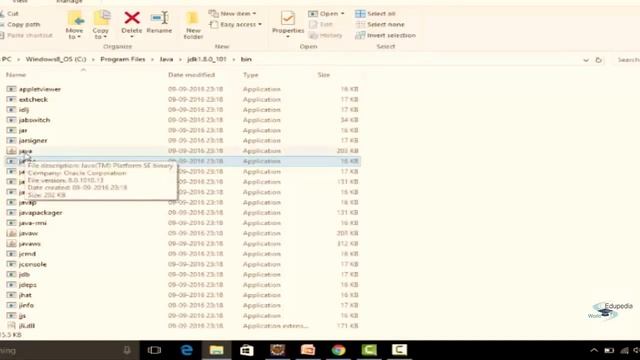640x360 pixels.
Task: Click the Windows8_OS (C:) breadcrumb
Action: [56, 59]
